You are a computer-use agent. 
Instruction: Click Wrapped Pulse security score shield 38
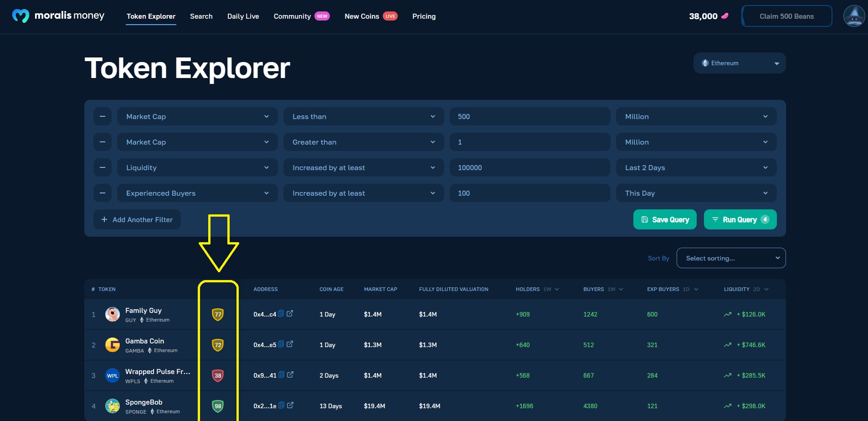[x=218, y=375]
